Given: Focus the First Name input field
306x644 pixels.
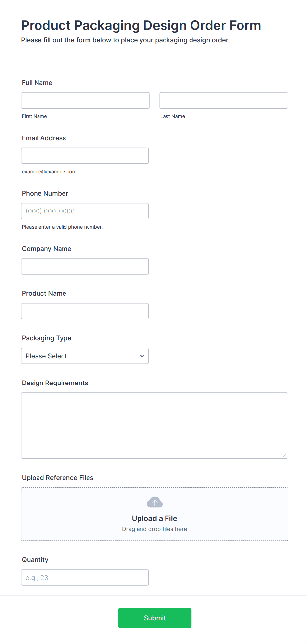Looking at the screenshot, I should [85, 100].
